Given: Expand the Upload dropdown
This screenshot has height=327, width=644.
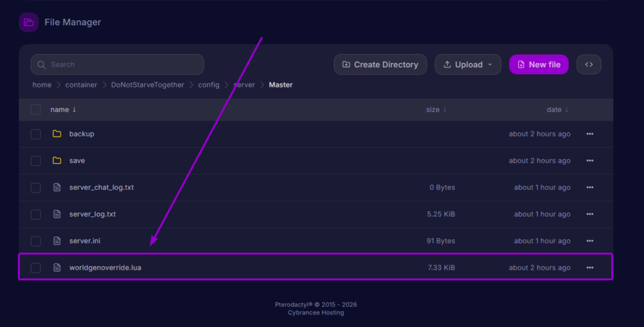Looking at the screenshot, I should 468,65.
